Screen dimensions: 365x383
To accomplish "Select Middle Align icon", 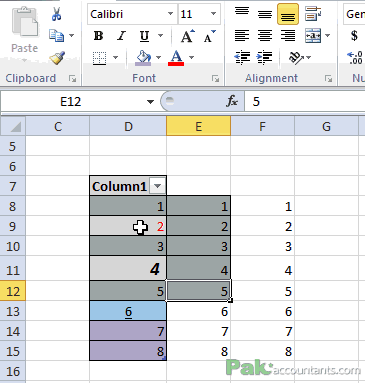I will point(265,14).
